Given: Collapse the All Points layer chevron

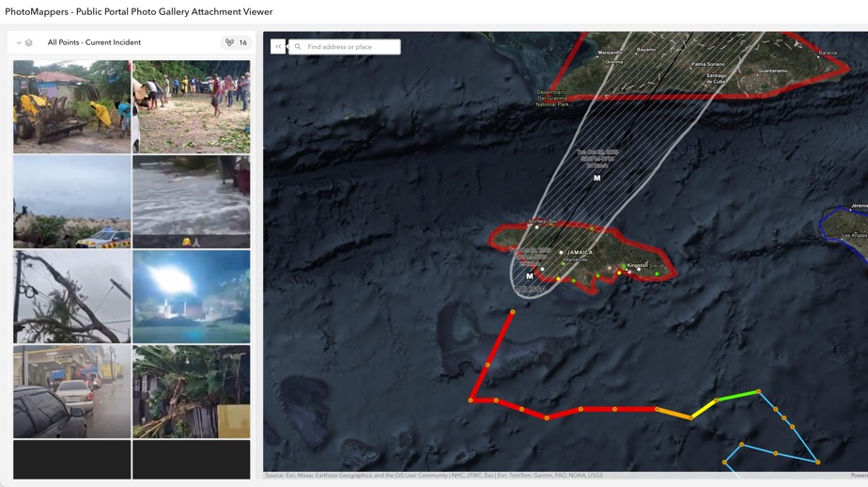Looking at the screenshot, I should point(19,42).
